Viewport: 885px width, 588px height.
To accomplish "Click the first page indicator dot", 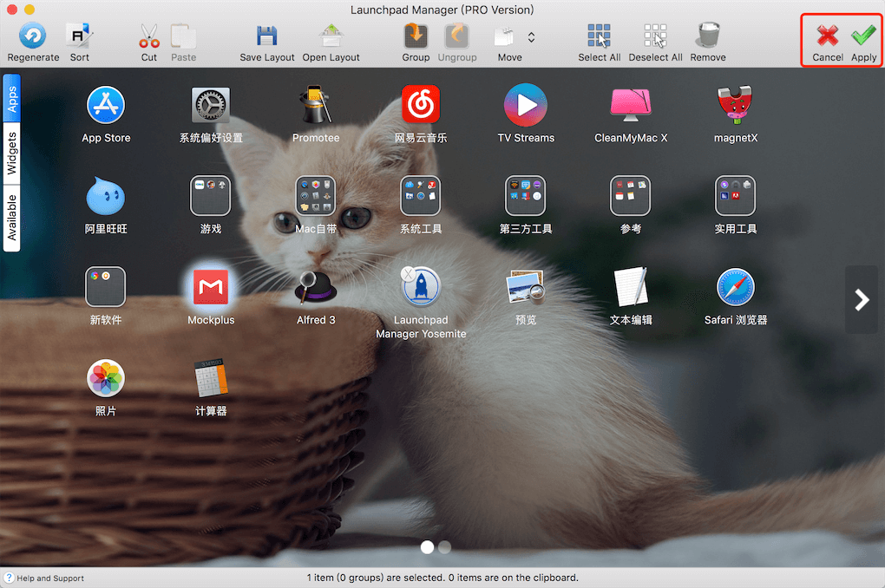I will (x=427, y=547).
